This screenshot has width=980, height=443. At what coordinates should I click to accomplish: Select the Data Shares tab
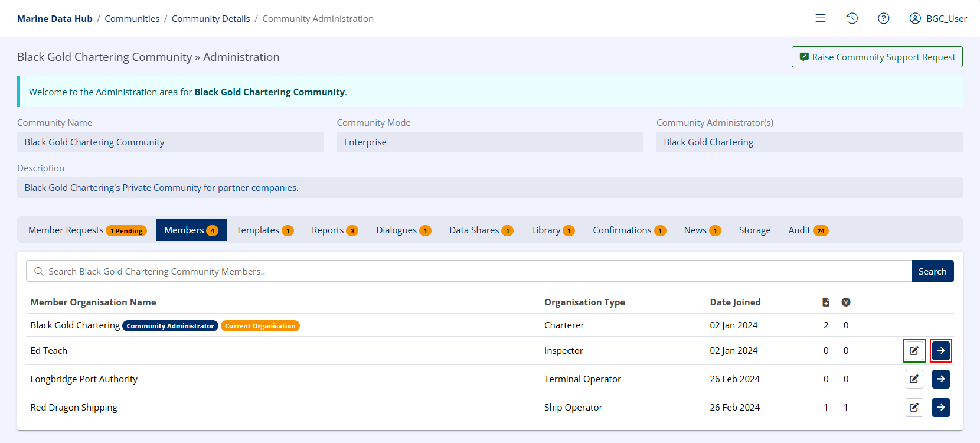coord(481,230)
